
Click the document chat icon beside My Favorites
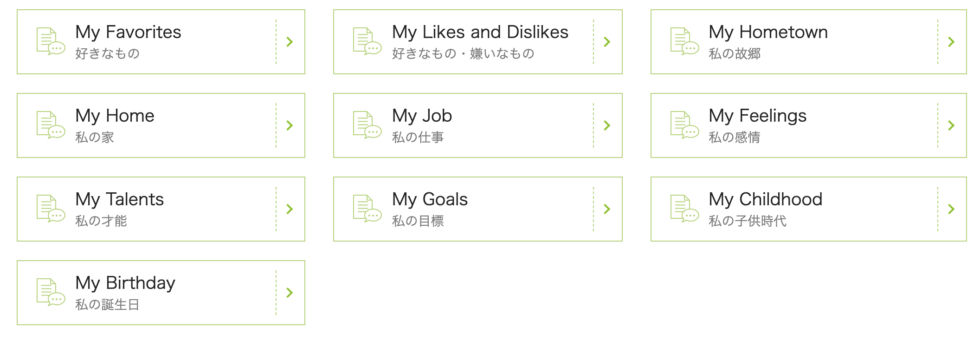coord(51,41)
